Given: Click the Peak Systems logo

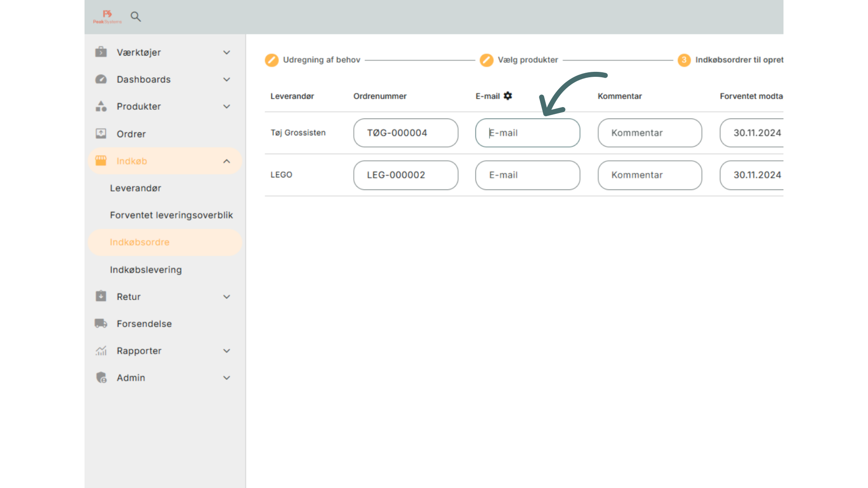Looking at the screenshot, I should coord(107,17).
